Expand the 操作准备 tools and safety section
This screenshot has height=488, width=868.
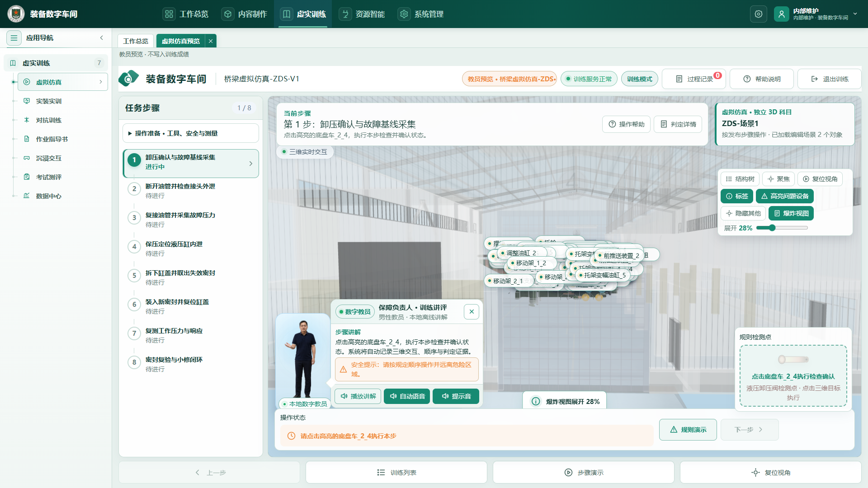[191, 133]
